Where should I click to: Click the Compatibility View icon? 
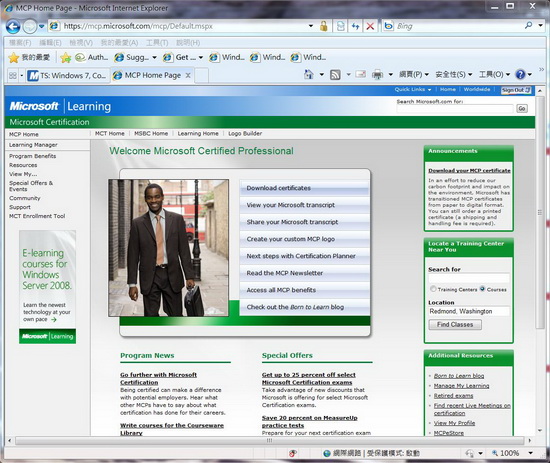point(340,26)
